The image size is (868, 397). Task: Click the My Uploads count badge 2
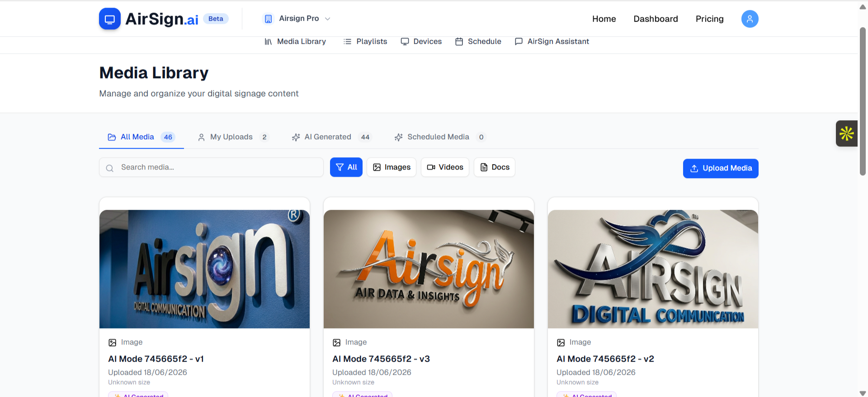pos(264,137)
